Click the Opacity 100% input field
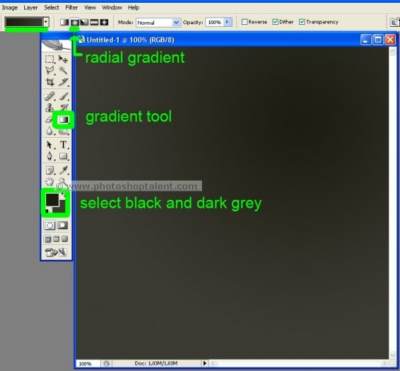 coord(214,22)
